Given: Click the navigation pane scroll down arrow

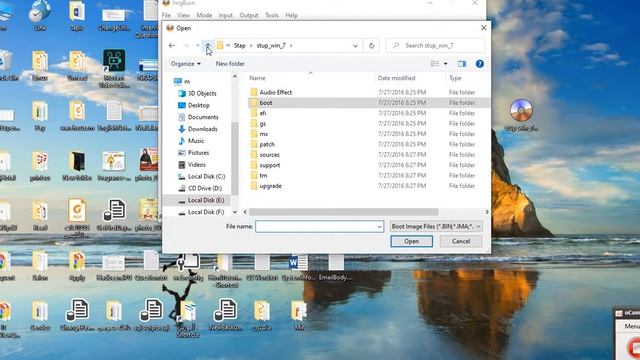Looking at the screenshot, I should (x=235, y=212).
